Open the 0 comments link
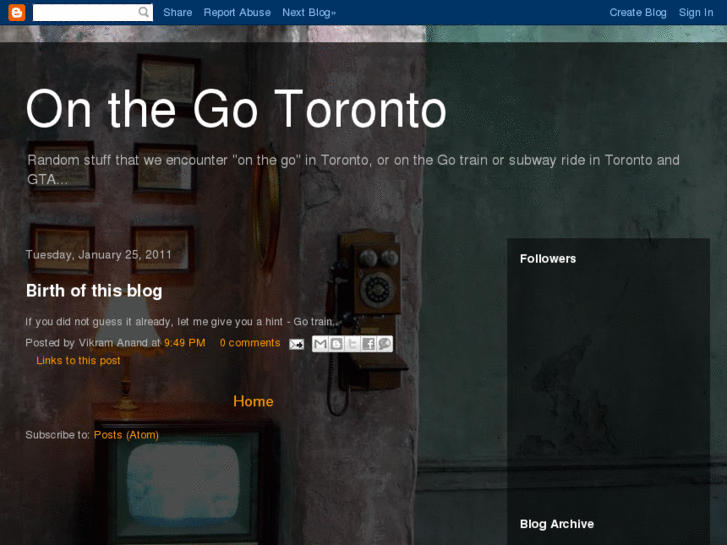The height and width of the screenshot is (545, 727). pos(250,343)
